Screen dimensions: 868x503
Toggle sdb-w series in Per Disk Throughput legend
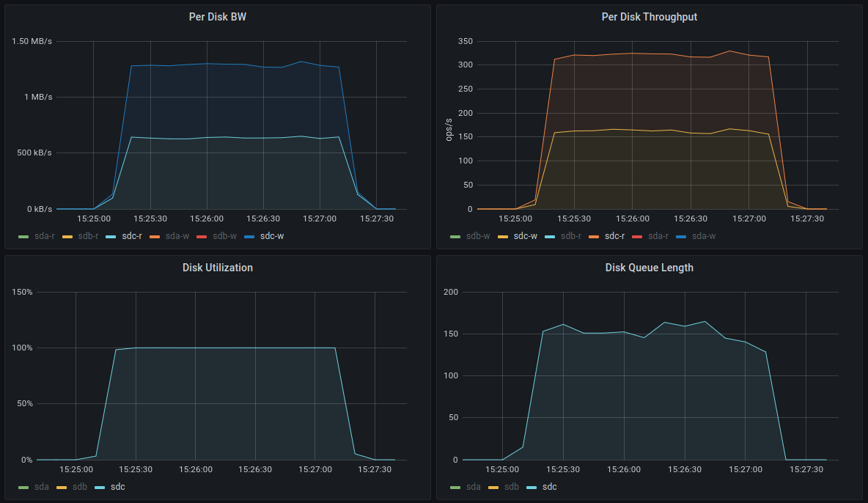[478, 236]
